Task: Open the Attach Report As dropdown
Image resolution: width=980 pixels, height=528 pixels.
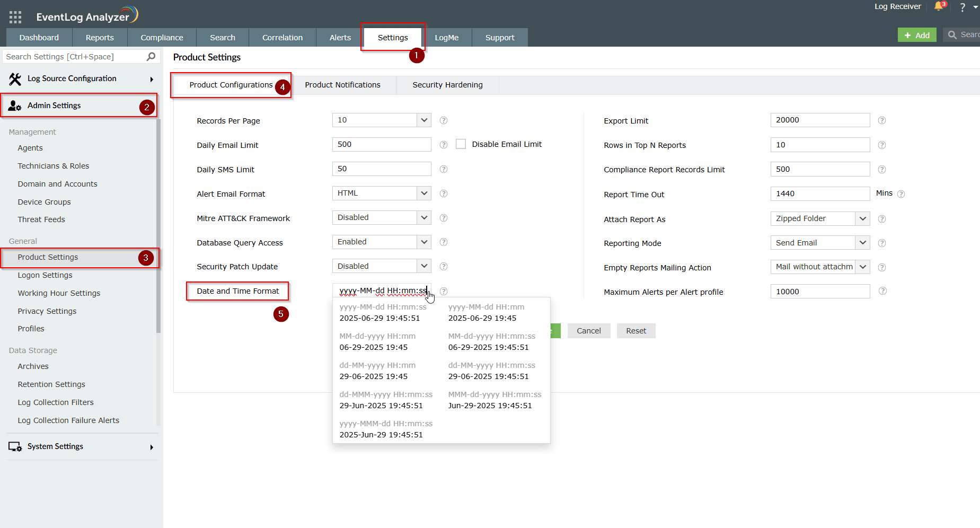Action: (820, 219)
